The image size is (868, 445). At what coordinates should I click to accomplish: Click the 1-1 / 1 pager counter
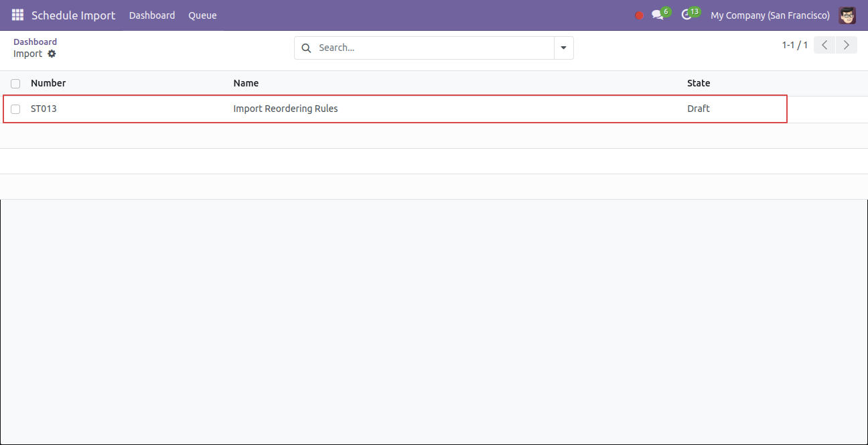(x=794, y=45)
